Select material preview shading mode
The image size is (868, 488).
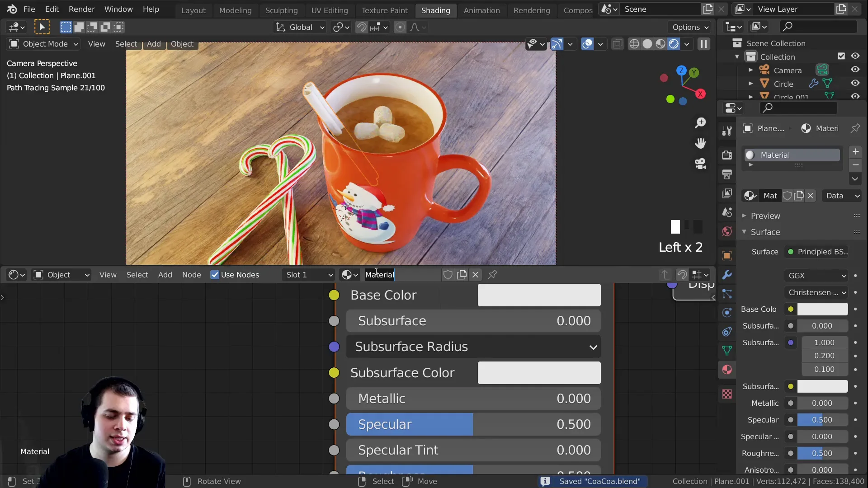click(x=660, y=44)
